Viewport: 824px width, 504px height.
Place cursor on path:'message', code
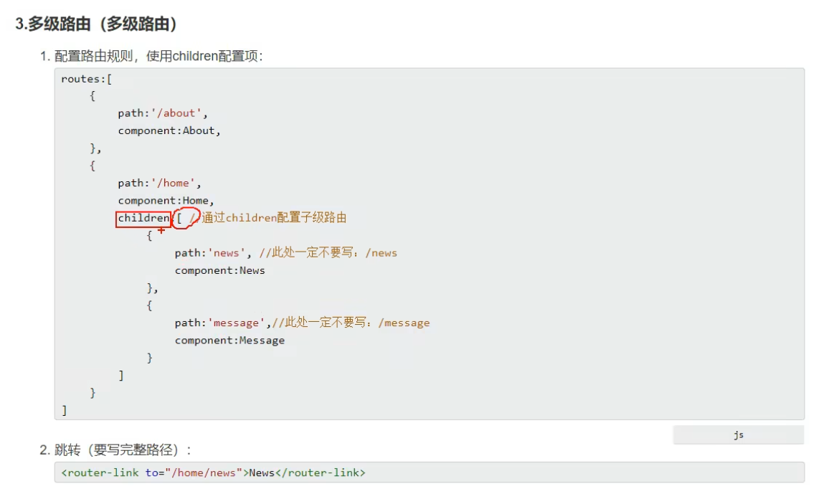point(223,323)
